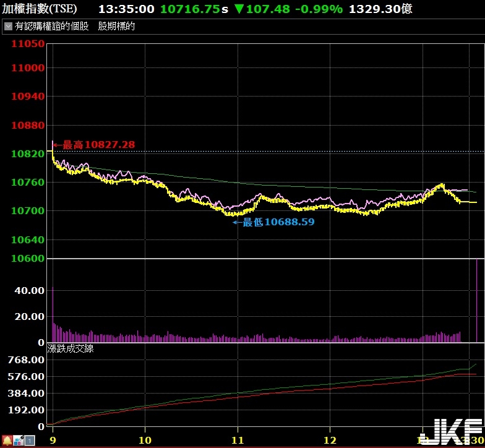Click the 768.00 axis label

tap(26, 360)
